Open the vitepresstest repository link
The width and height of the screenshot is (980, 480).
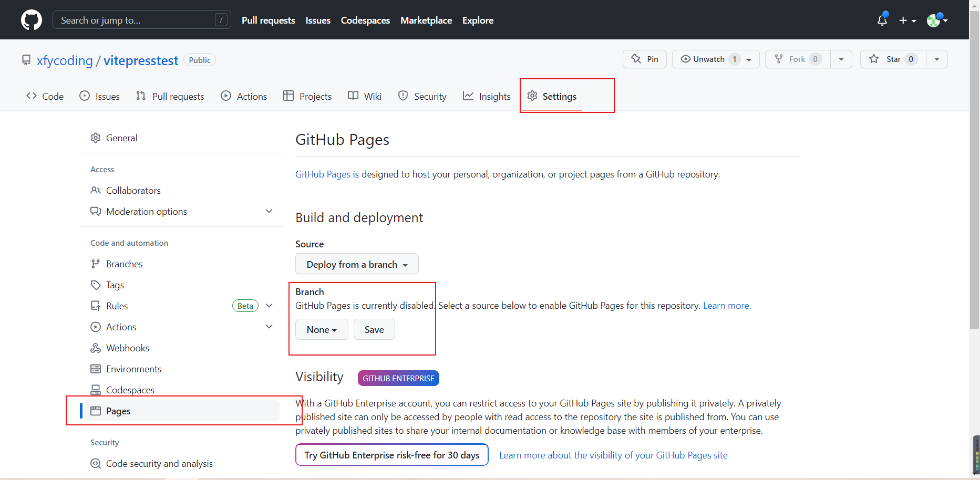(141, 60)
